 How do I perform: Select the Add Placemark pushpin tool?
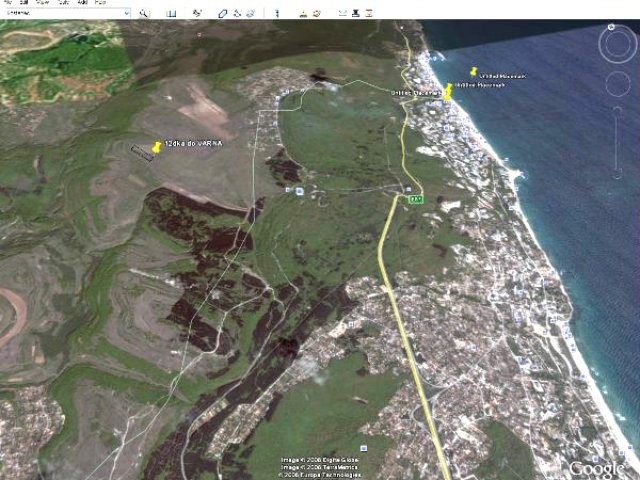pos(197,13)
